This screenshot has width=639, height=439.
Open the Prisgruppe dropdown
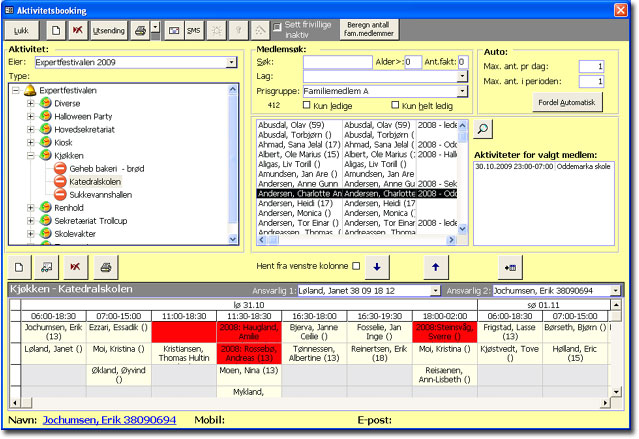pyautogui.click(x=462, y=91)
